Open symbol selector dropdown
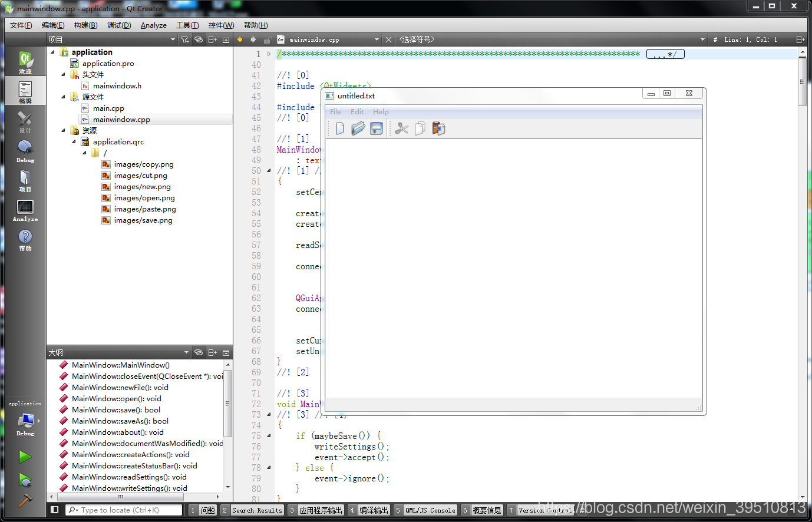Viewport: 812px width, 522px height. click(x=552, y=39)
